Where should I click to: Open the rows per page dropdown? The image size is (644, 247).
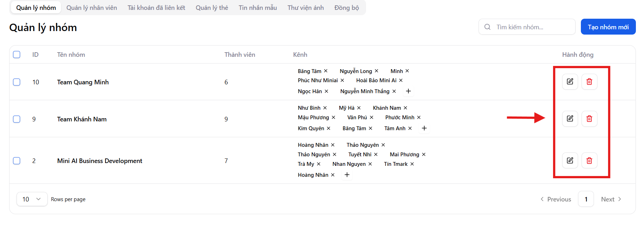[x=32, y=199]
